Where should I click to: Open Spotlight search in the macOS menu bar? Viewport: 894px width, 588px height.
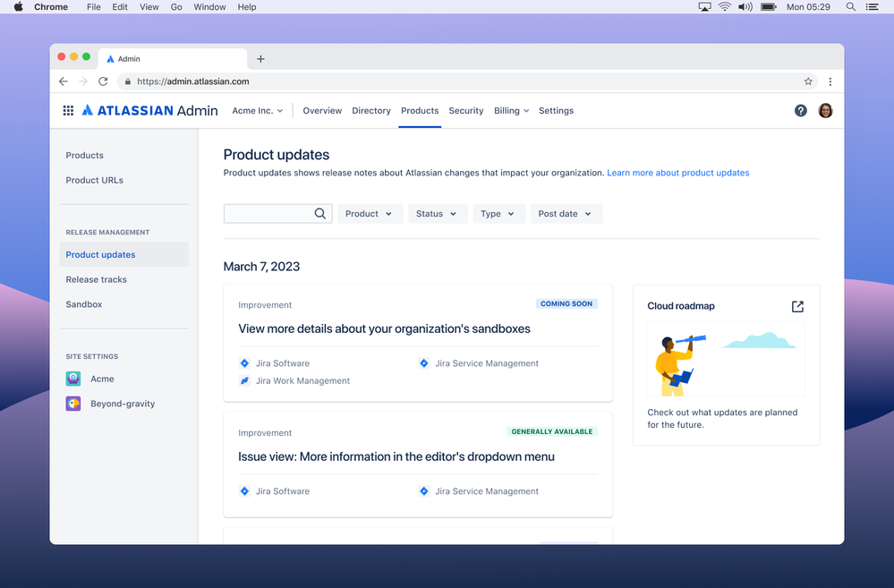(851, 7)
